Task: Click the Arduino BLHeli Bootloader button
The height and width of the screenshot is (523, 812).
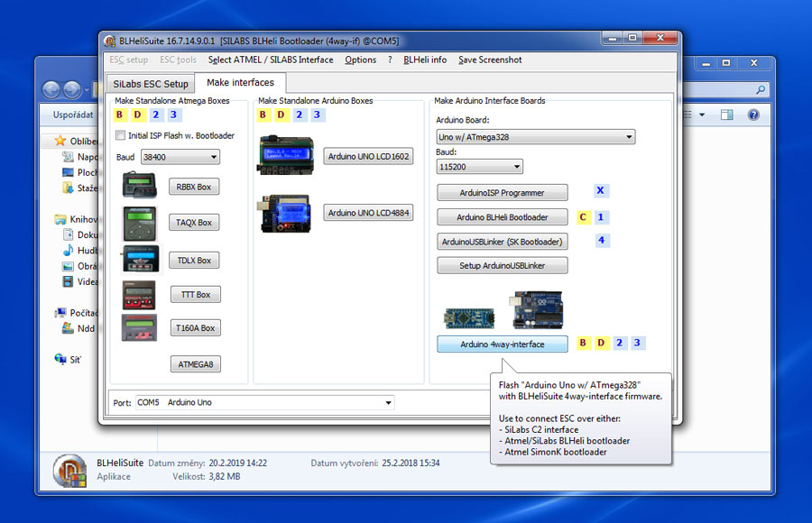Action: [503, 217]
